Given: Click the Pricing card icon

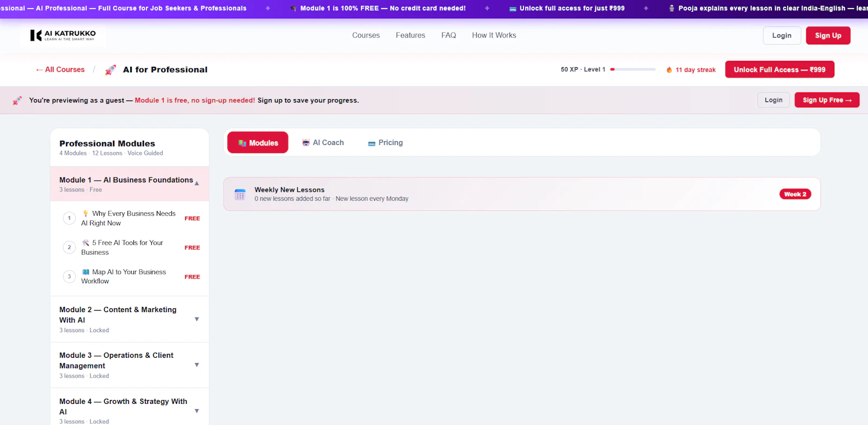Looking at the screenshot, I should point(372,143).
